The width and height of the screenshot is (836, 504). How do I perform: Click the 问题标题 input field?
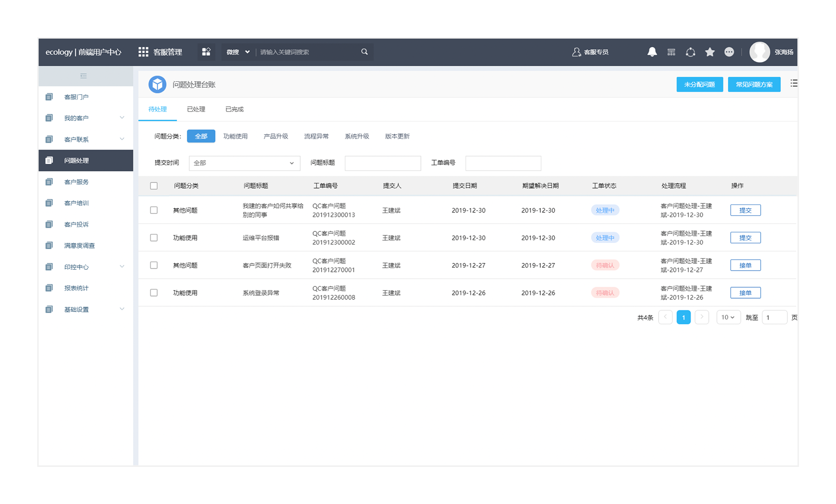(x=382, y=163)
